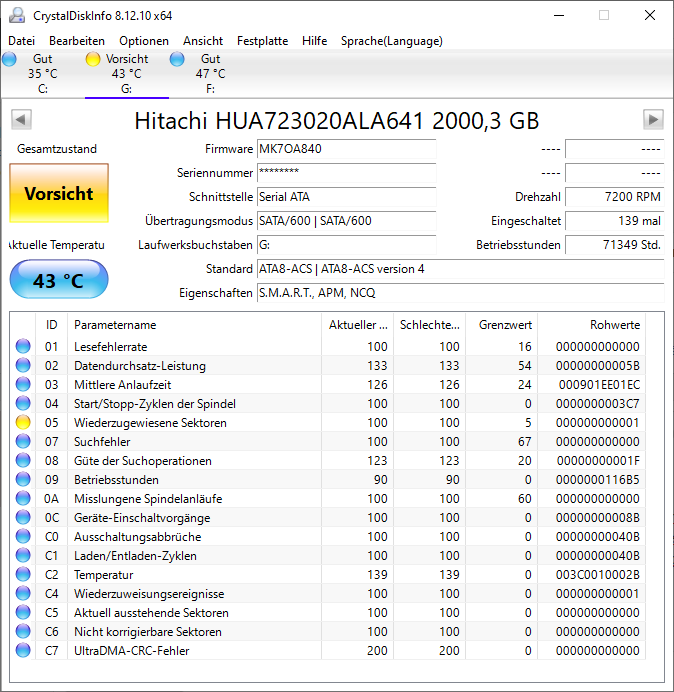Open the Bearbeiten menu
This screenshot has height=692, width=674.
point(77,41)
